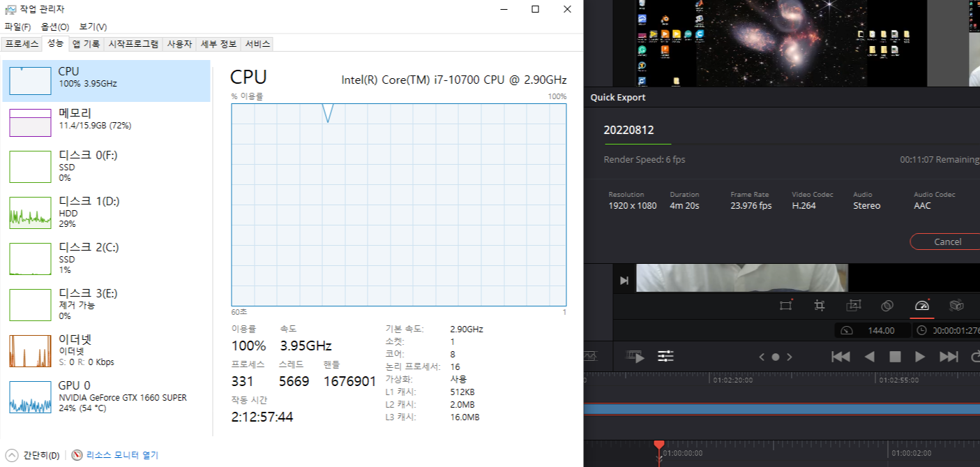Open the 옵션(O) menu
980x467 pixels.
click(55, 27)
